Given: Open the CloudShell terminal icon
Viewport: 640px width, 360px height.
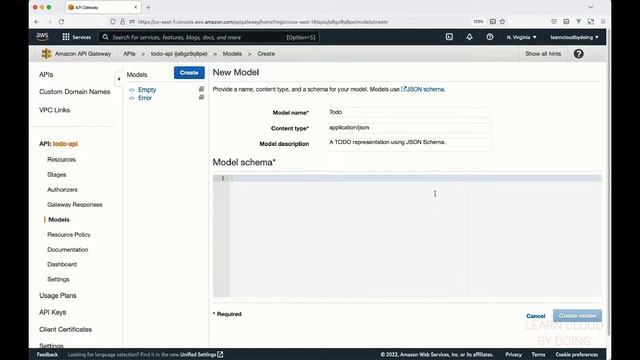Looking at the screenshot, I should (449, 37).
